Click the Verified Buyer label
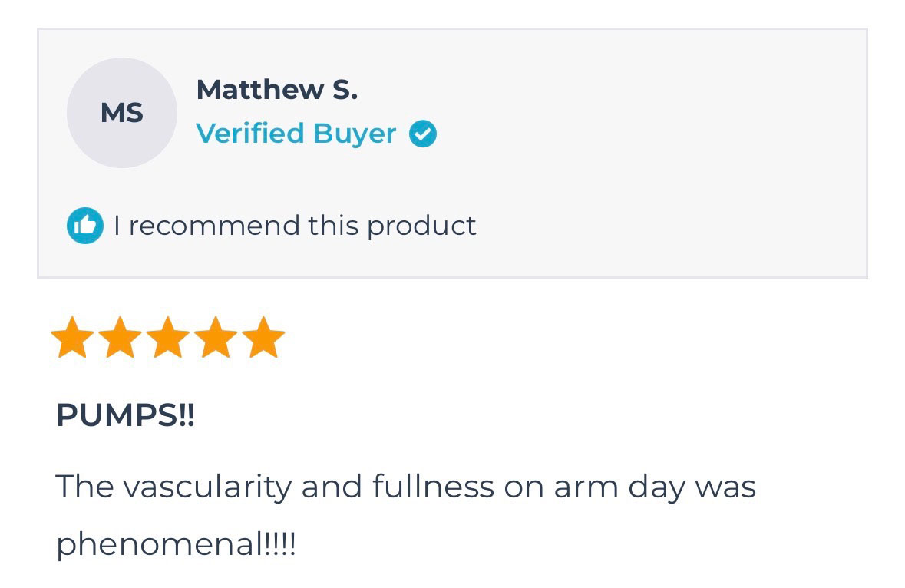Viewport: 905px width, 588px height. point(296,134)
